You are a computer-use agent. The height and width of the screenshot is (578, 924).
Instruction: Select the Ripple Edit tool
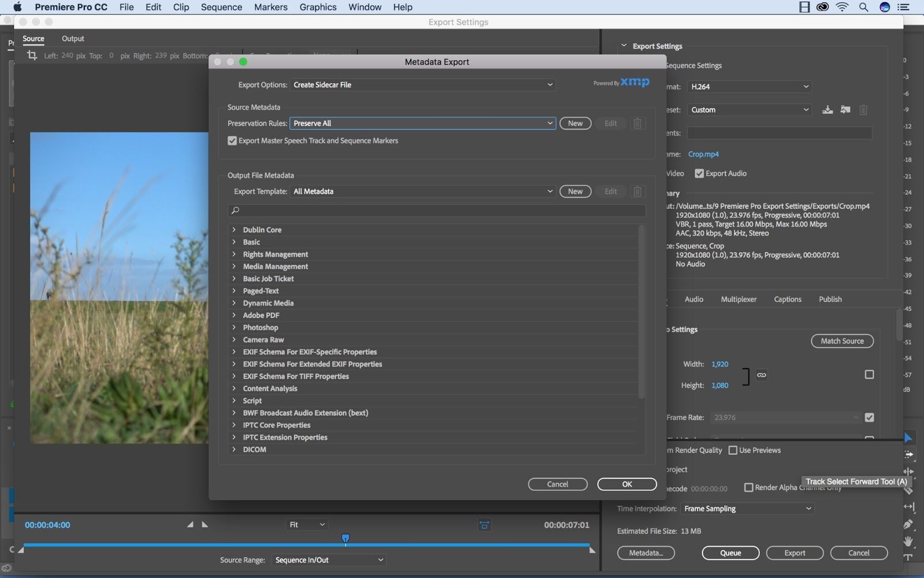point(909,472)
